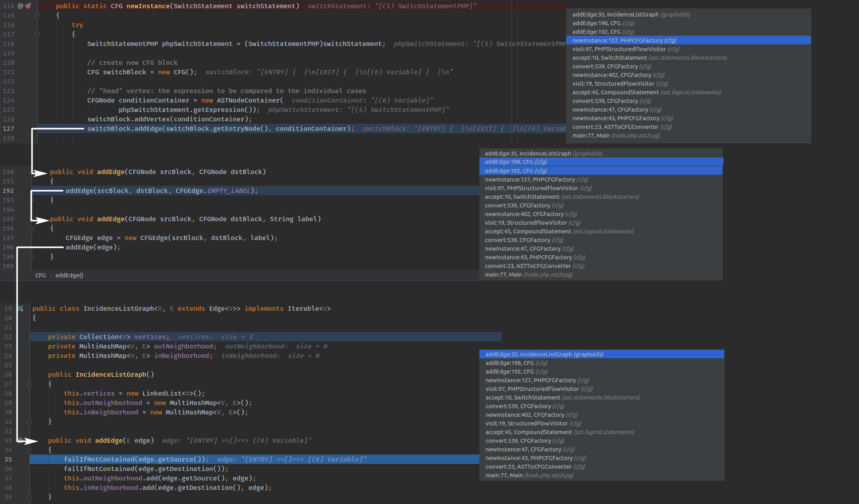Select convert:23 ASTToCFGConverter in bottom call stack

[602, 467]
